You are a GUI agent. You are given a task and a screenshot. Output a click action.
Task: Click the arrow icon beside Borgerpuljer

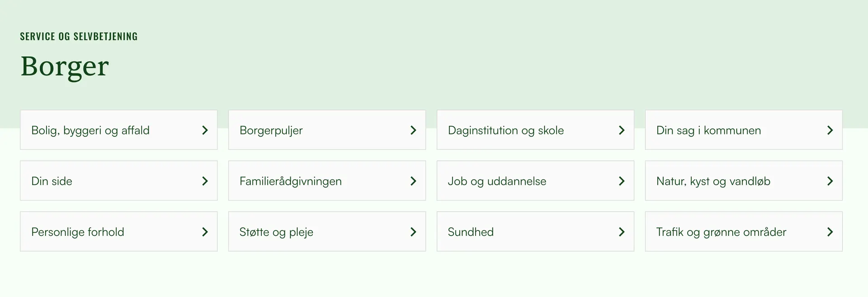(x=413, y=130)
